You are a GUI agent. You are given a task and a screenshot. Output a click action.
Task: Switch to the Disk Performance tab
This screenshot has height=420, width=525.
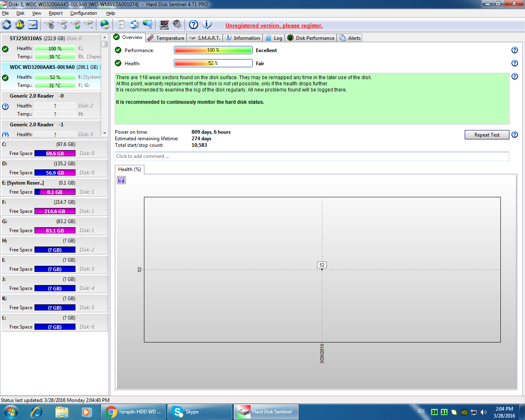pos(311,38)
